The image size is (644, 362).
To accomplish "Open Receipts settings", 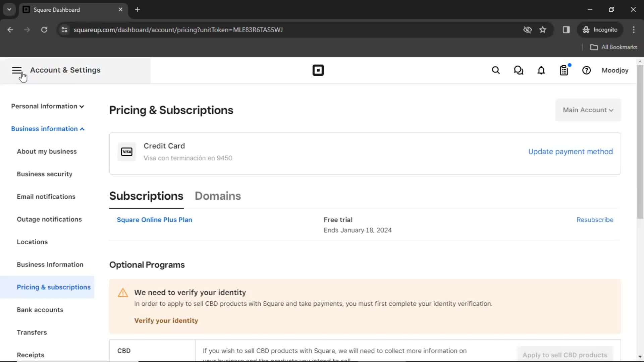I will [x=31, y=355].
